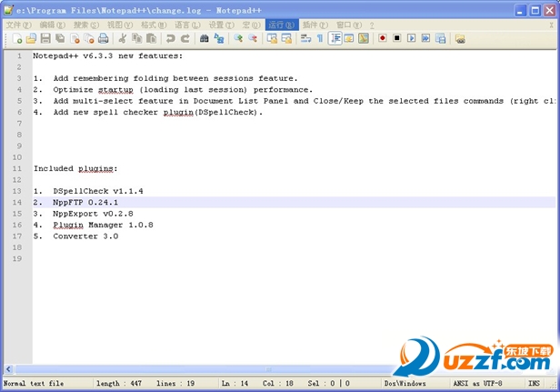560x392 pixels.
Task: Toggle show all characters pilcrow icon
Action: pos(320,38)
